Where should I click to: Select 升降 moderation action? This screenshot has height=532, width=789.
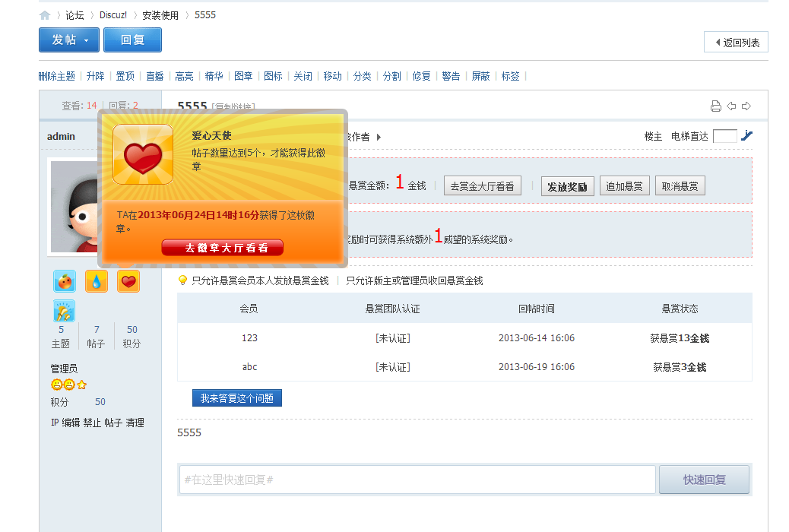coord(96,76)
